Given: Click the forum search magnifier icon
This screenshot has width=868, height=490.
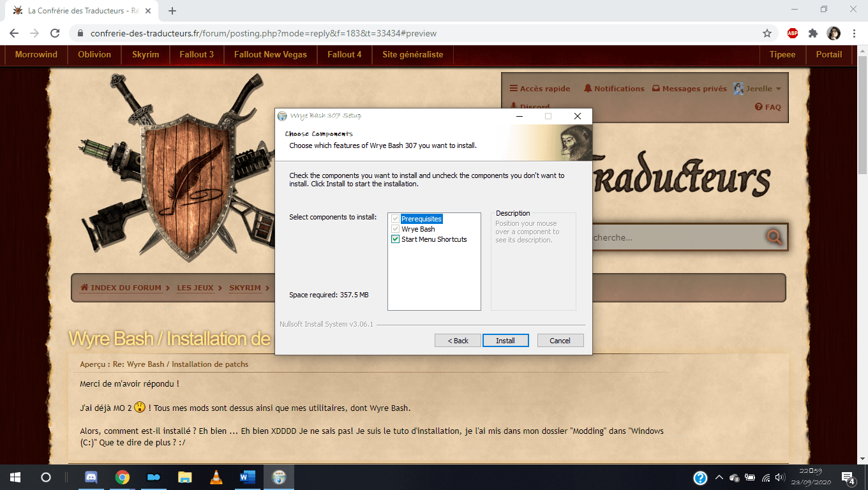Looking at the screenshot, I should click(x=774, y=237).
